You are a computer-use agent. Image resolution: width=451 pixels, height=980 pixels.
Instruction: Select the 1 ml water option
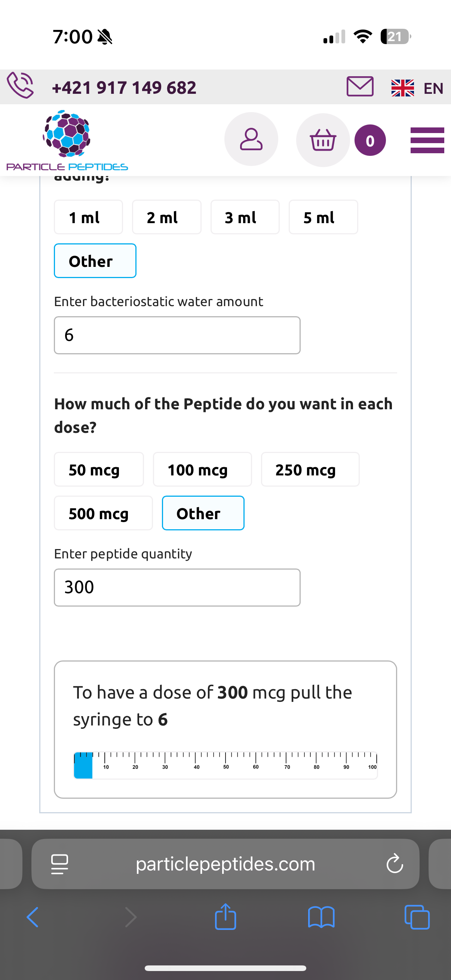tap(88, 217)
